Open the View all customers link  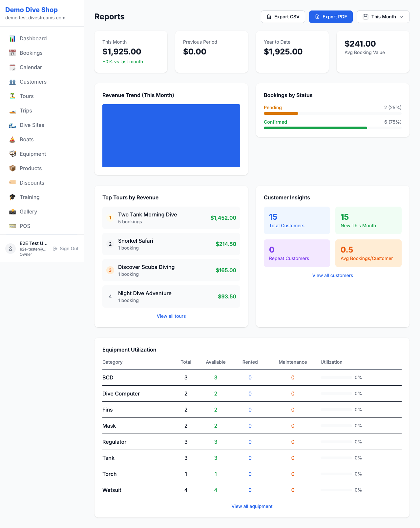pyautogui.click(x=332, y=275)
